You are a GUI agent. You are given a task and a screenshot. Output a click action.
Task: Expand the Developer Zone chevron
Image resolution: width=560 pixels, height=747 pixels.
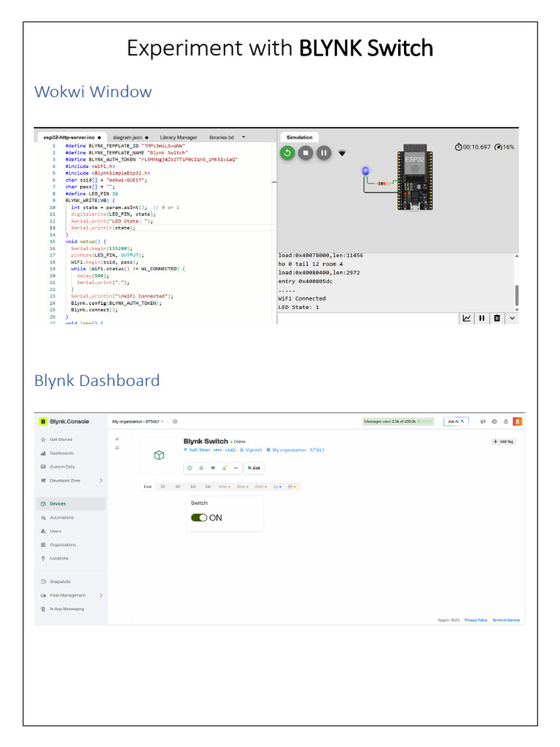coord(101,481)
